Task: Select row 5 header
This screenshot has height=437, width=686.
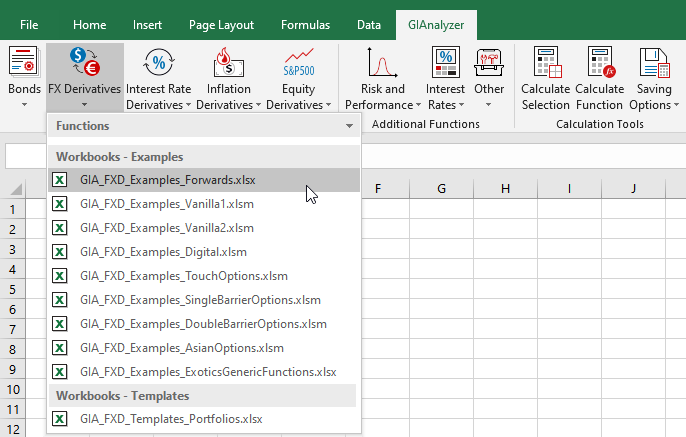Action: (13, 290)
